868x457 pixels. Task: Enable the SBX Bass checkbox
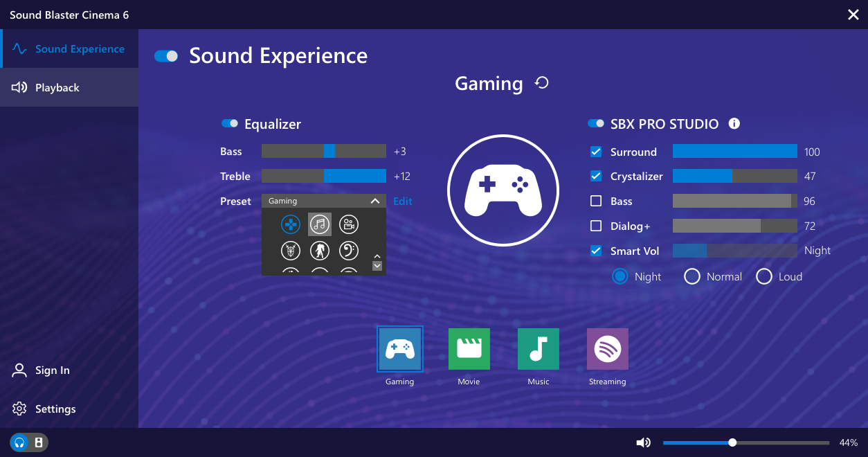click(x=595, y=201)
